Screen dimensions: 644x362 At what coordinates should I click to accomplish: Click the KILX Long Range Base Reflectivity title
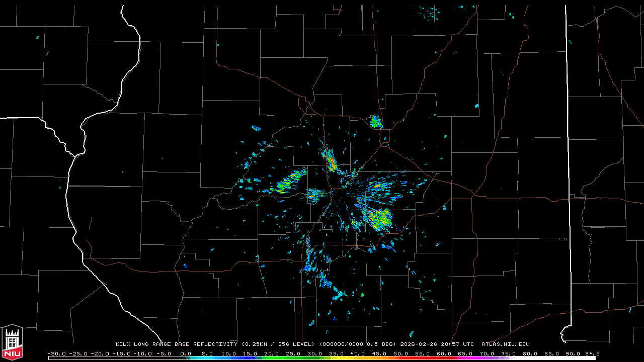[x=176, y=344]
